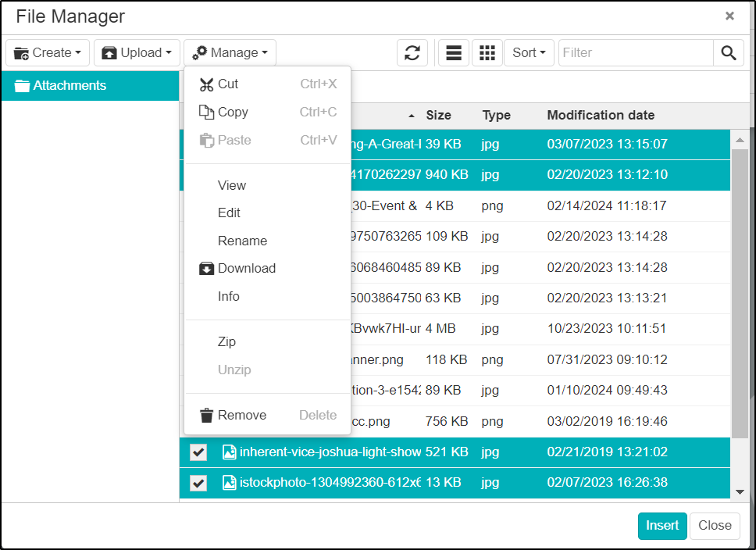The width and height of the screenshot is (756, 550).
Task: Click the Copy pages icon
Action: tap(206, 112)
